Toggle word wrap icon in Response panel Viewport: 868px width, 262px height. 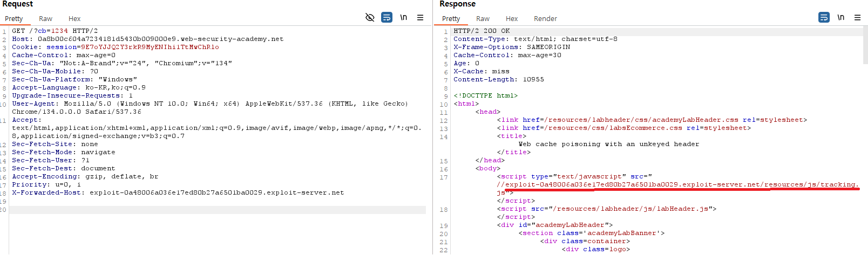(824, 18)
